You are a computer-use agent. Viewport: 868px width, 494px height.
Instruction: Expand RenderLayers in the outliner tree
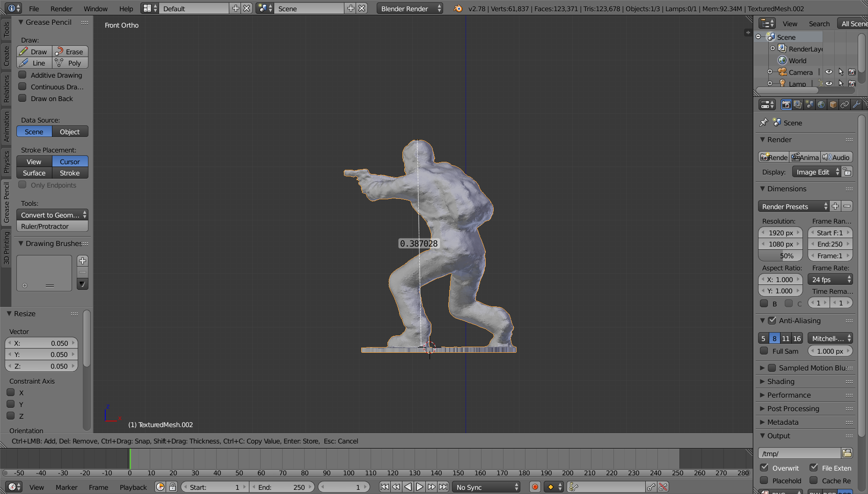(773, 48)
